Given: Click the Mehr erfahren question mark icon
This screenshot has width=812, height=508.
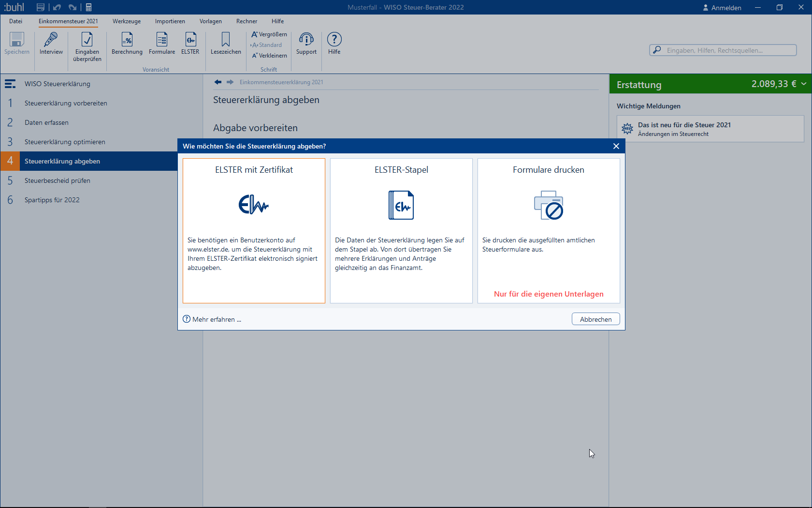Looking at the screenshot, I should click(187, 319).
